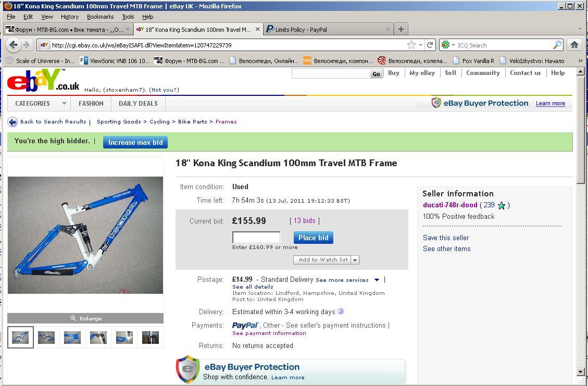The width and height of the screenshot is (588, 386).
Task: Reload the page with the refresh icon
Action: (x=430, y=45)
